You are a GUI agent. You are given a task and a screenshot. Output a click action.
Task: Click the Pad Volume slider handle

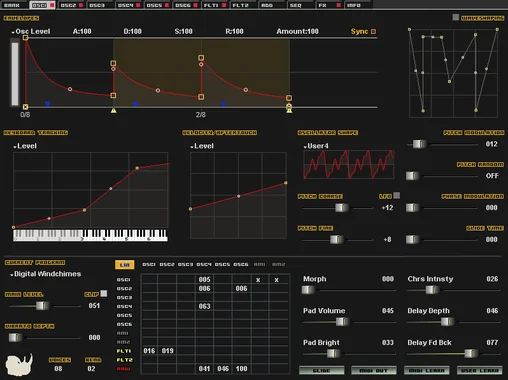(x=342, y=321)
